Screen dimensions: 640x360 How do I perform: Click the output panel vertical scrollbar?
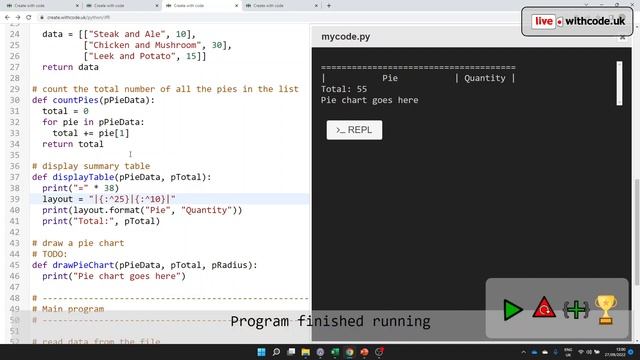619,83
